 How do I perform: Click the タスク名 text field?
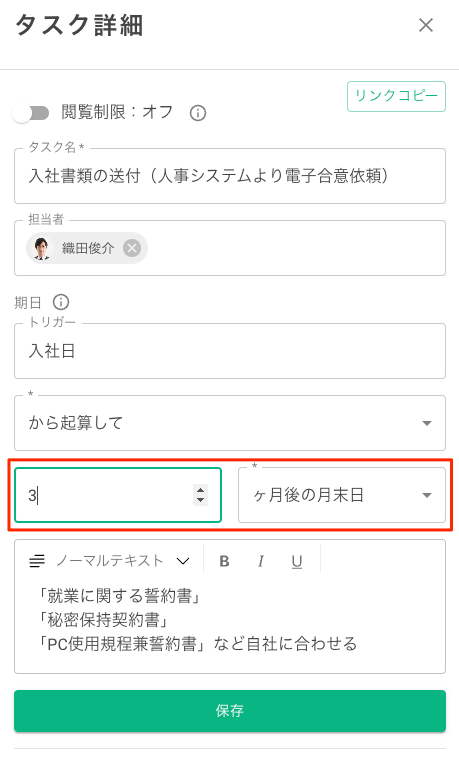tap(230, 176)
